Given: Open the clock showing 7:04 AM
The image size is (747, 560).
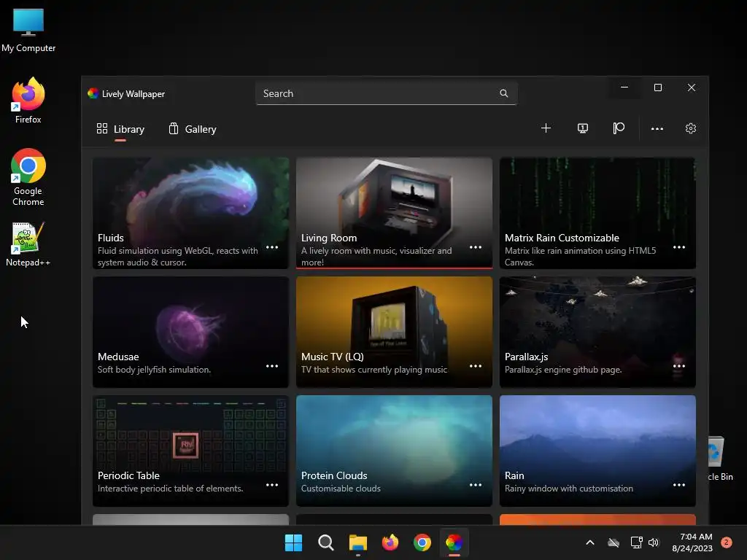Looking at the screenshot, I should coord(692,542).
